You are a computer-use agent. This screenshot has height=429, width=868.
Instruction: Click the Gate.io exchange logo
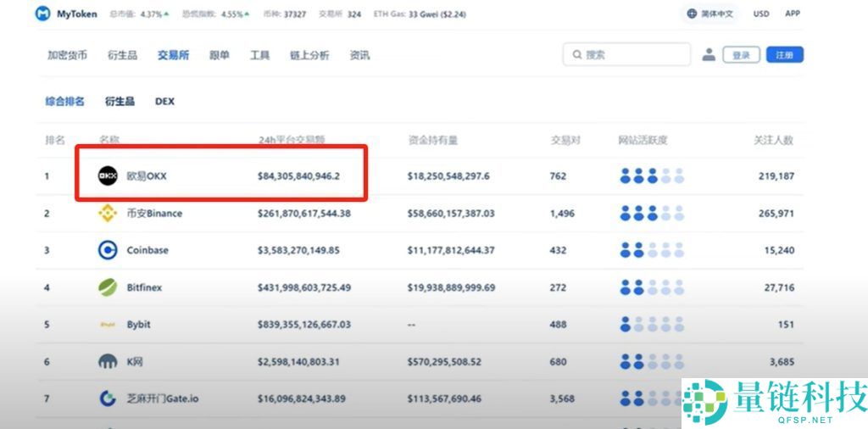pos(108,398)
